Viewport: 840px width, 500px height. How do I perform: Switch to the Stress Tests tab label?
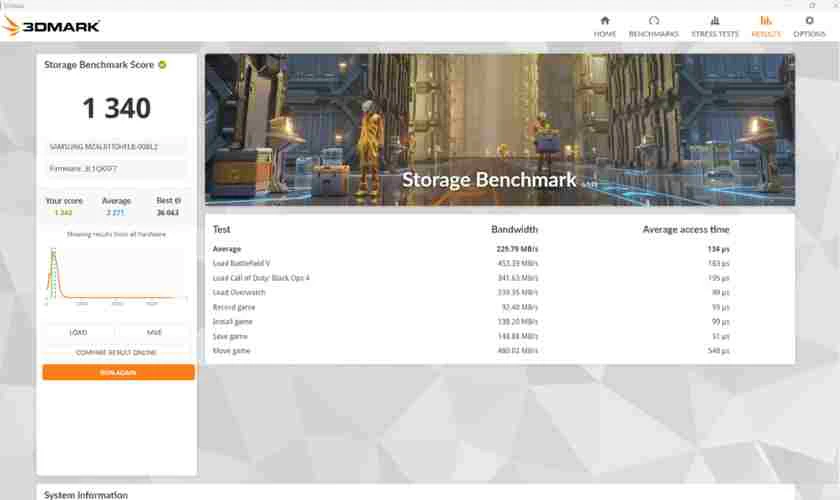click(x=714, y=34)
